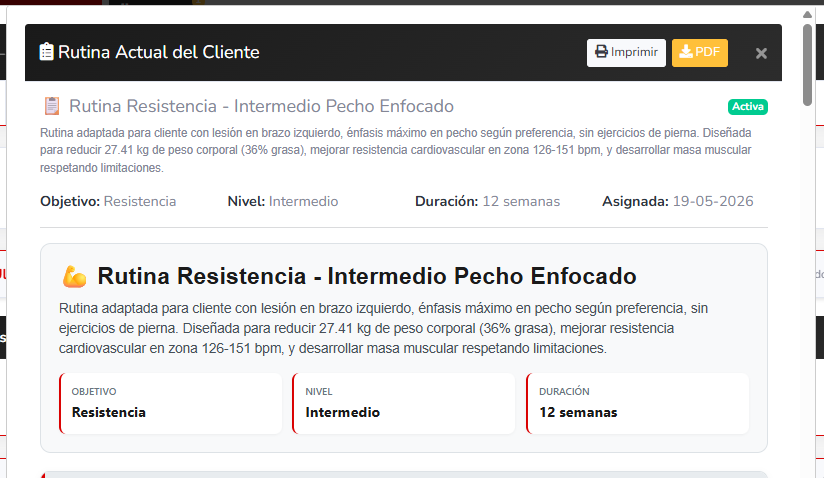The height and width of the screenshot is (478, 824).
Task: Click the Objetivo: Resistencia summary text
Action: tap(108, 201)
